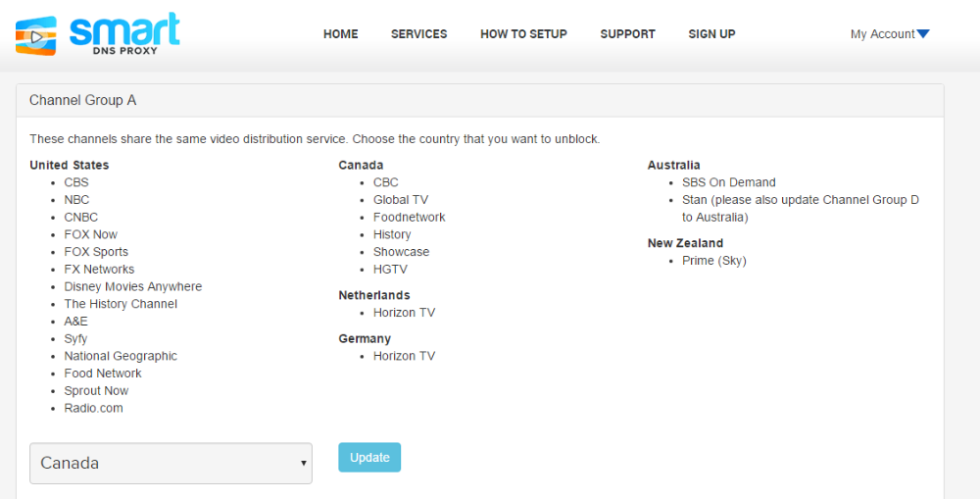Click the Channel Group A heading
The width and height of the screenshot is (980, 499).
click(x=82, y=100)
